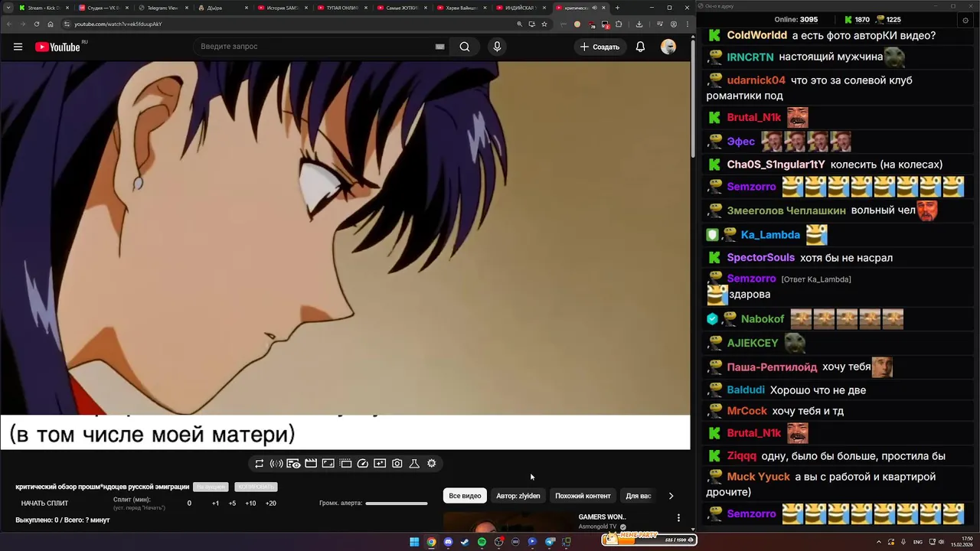Switch to the Харви Вайнштейн browser tab
This screenshot has width=980, height=551.
pos(461,8)
